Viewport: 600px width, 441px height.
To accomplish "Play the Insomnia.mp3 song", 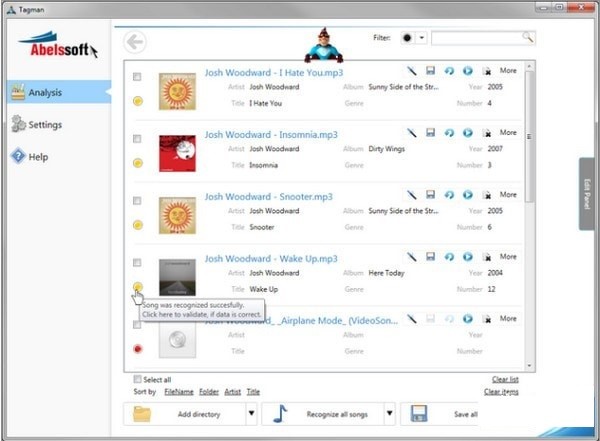I will [468, 133].
